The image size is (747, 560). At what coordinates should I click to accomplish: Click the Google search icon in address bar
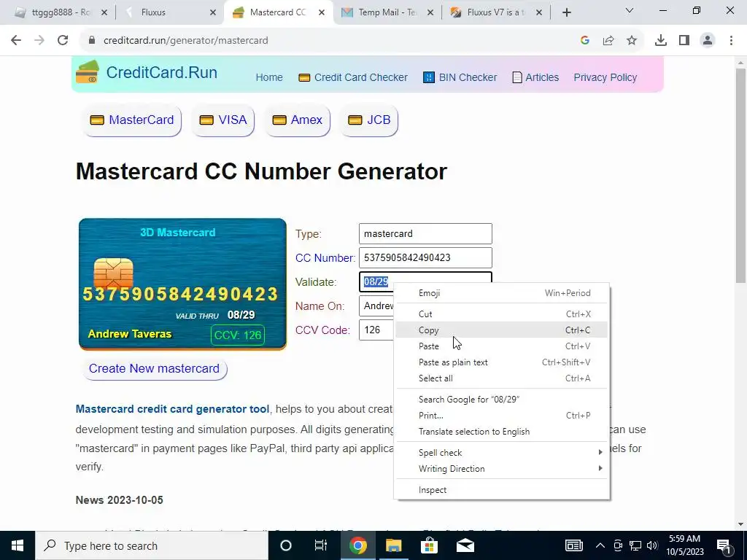(585, 41)
